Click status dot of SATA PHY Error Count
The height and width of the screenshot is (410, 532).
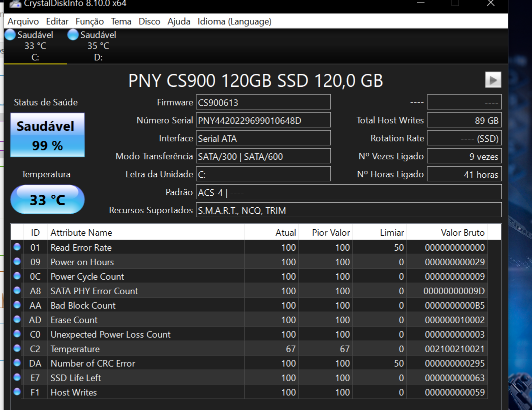[x=17, y=290]
